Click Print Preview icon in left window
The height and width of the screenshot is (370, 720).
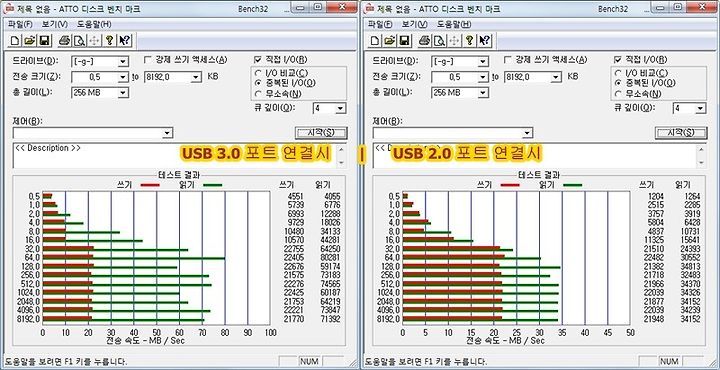tap(79, 40)
